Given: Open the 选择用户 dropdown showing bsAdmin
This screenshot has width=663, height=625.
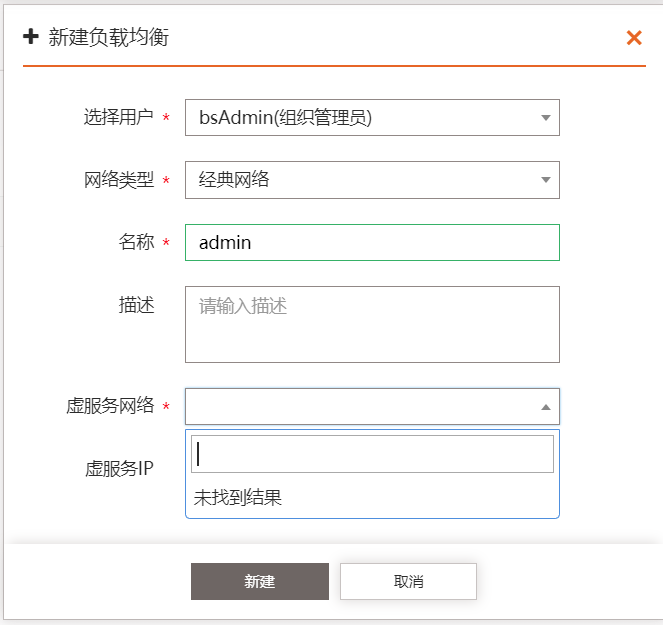Looking at the screenshot, I should (360, 118).
